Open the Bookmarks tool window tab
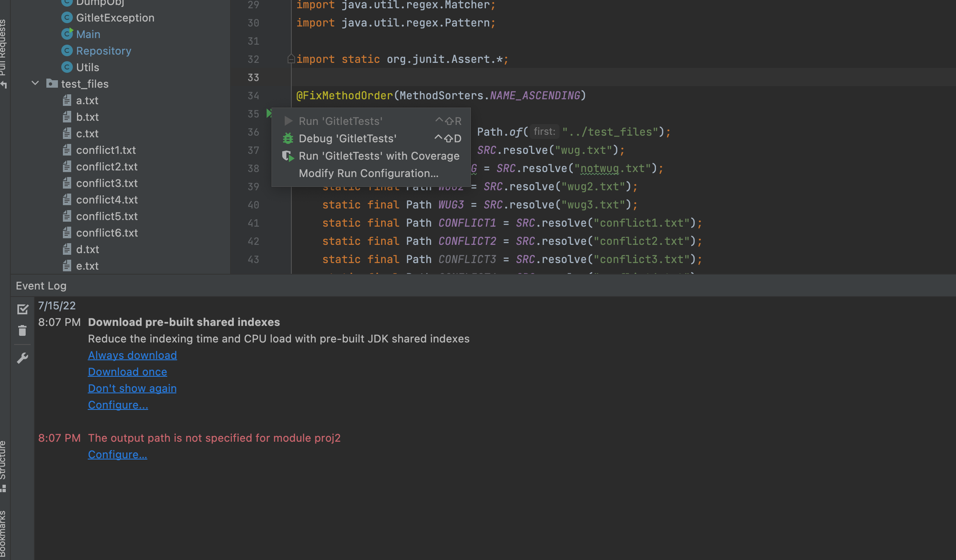Image resolution: width=956 pixels, height=560 pixels. [3, 534]
